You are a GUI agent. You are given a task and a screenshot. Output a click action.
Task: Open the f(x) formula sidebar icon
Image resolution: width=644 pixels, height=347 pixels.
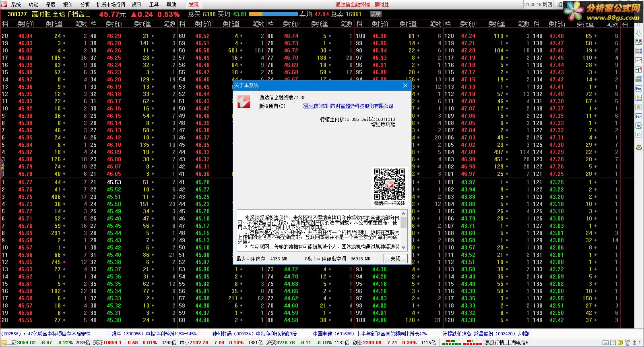coord(639,125)
